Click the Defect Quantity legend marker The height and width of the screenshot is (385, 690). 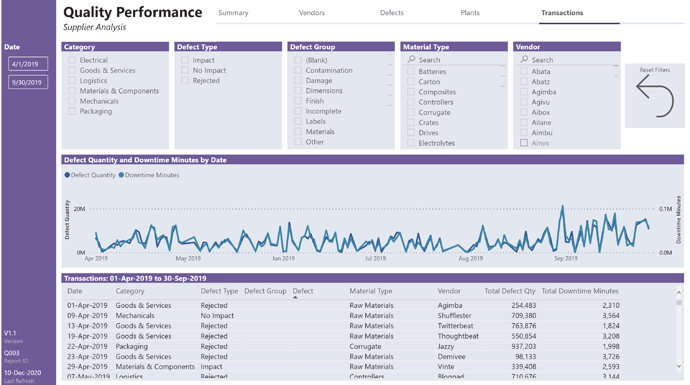click(x=67, y=175)
